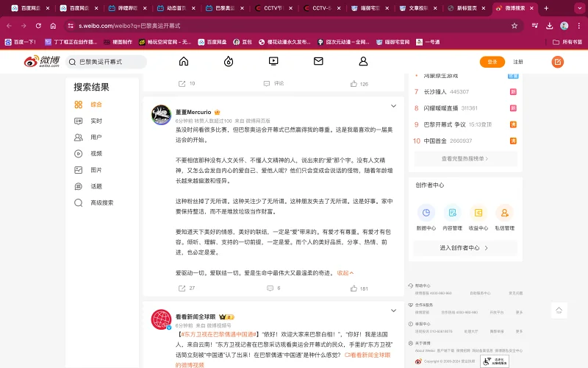588x368 pixels.
Task: Select the 用户 filter in sidebar
Action: (96, 137)
